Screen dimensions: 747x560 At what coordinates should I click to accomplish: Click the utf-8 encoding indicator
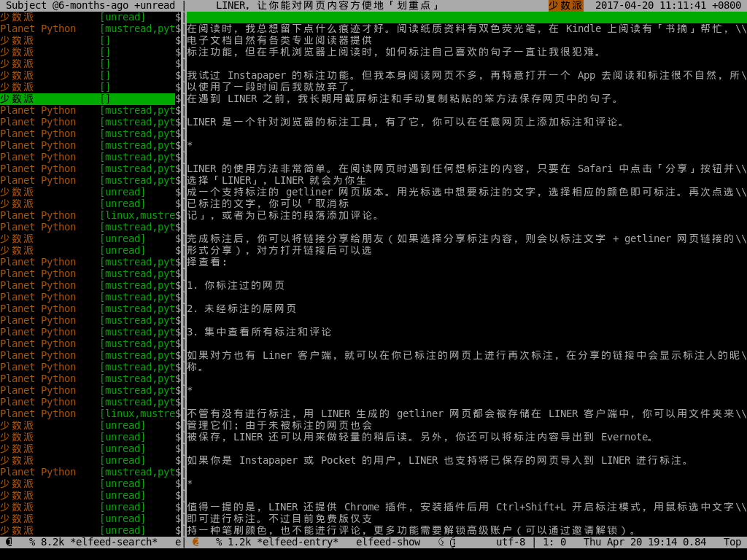pyautogui.click(x=511, y=542)
